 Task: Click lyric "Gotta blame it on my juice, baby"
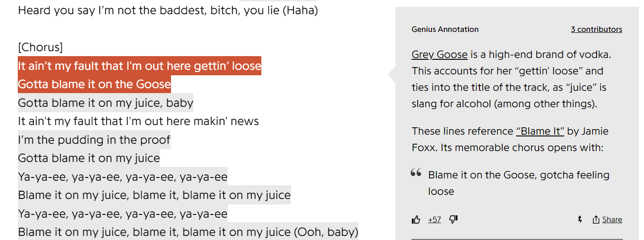pyautogui.click(x=106, y=103)
